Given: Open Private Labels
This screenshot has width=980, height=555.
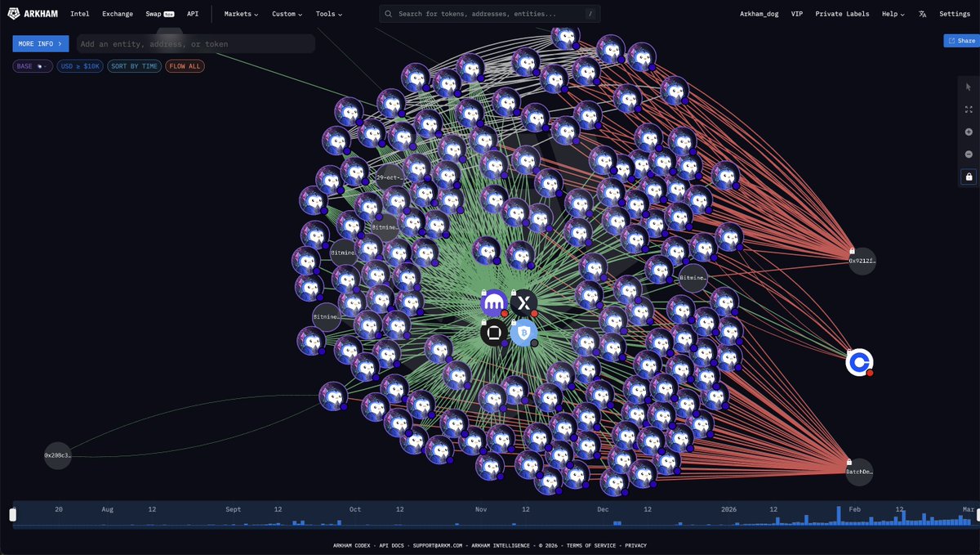Looking at the screenshot, I should (x=842, y=14).
